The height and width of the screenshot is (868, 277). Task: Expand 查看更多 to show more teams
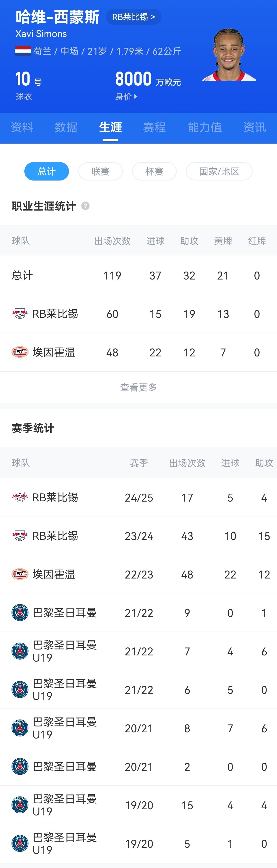click(138, 387)
